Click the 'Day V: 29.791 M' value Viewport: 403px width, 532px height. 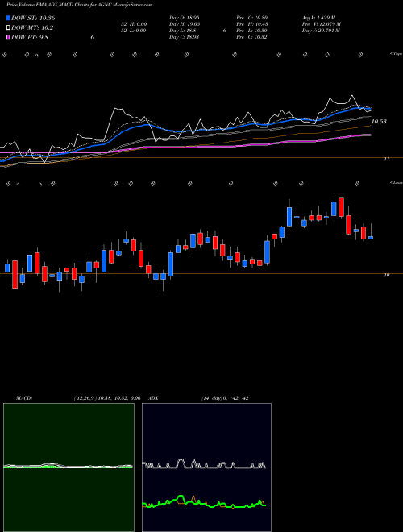[321, 31]
